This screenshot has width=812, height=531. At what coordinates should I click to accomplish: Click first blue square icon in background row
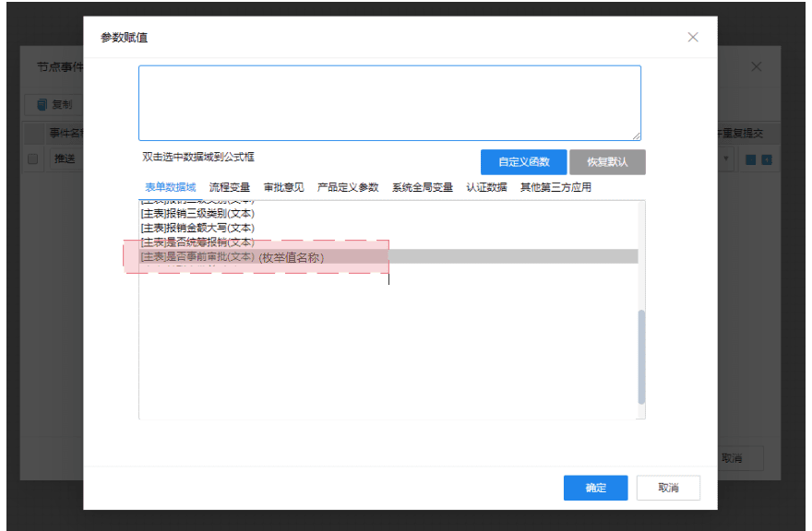coord(750,159)
